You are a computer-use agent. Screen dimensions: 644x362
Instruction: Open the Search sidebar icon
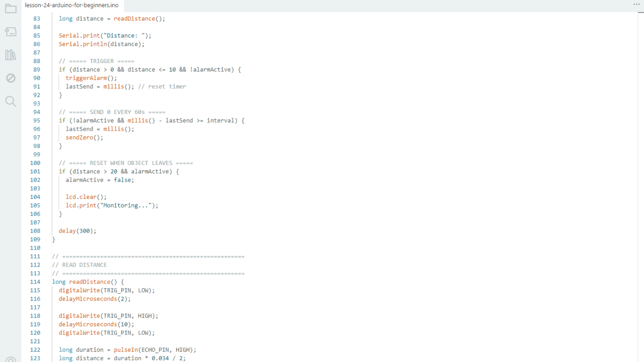[11, 101]
